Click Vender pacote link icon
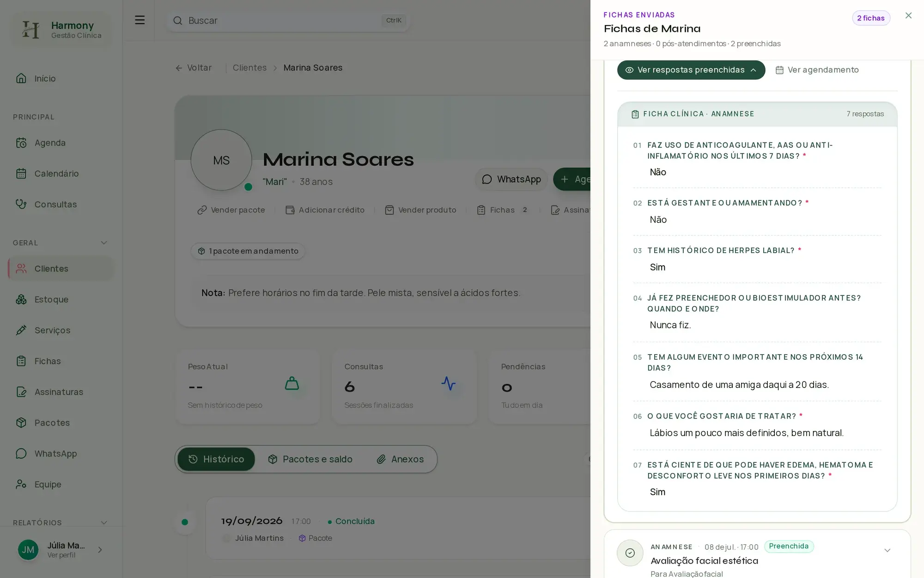The width and height of the screenshot is (924, 578). (x=202, y=210)
